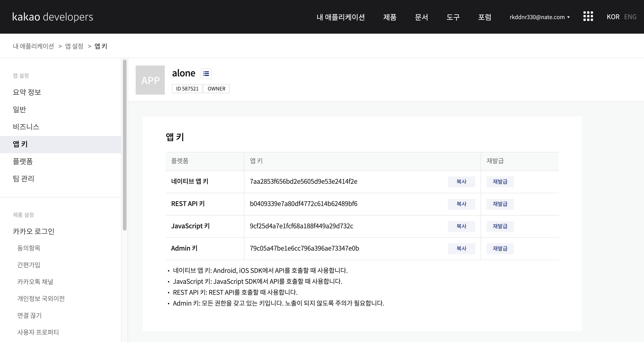Open 카카오 로그인 sidebar section
The width and height of the screenshot is (644, 342).
coord(33,231)
